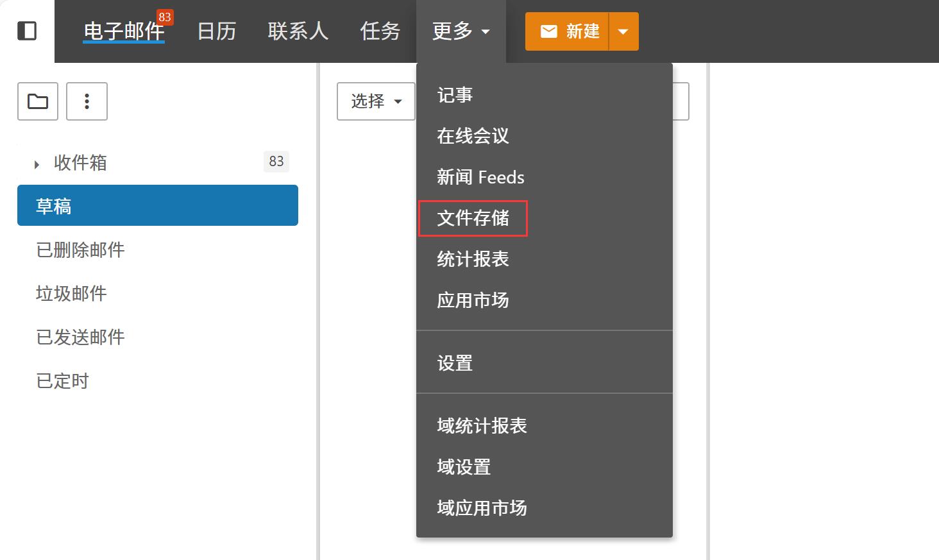Open the 联系人 tab
939x560 pixels.
point(298,31)
